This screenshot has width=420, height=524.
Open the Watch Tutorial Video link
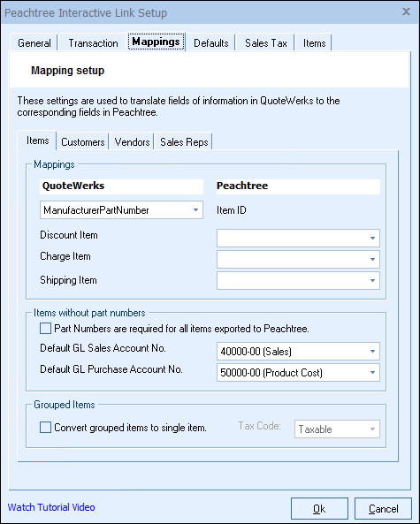click(51, 507)
